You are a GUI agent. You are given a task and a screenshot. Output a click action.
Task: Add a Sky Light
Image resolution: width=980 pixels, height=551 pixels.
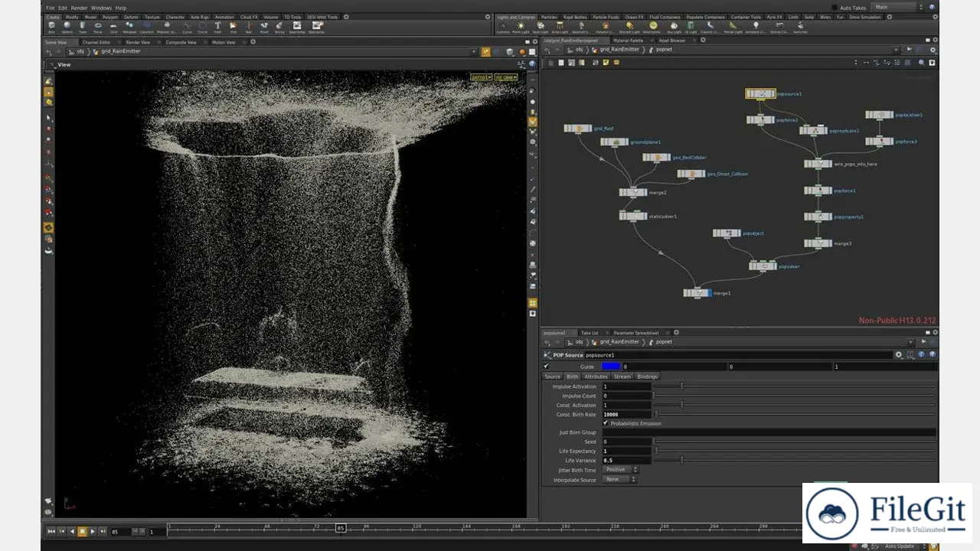674,27
